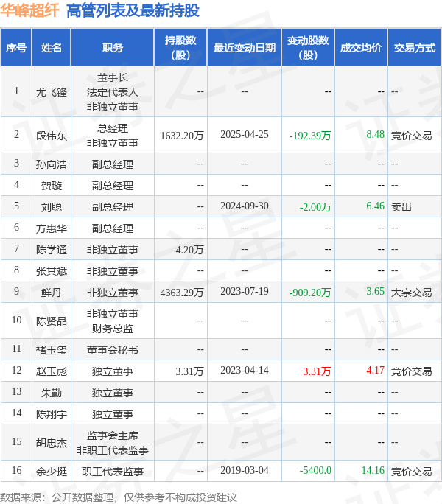
Task: Click 董事会秘书 position cell
Action: [113, 350]
